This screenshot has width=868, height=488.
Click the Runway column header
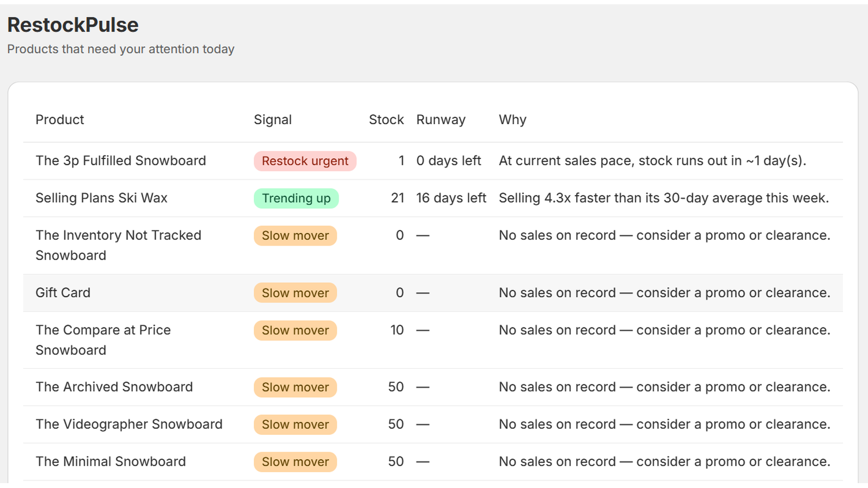(x=441, y=120)
